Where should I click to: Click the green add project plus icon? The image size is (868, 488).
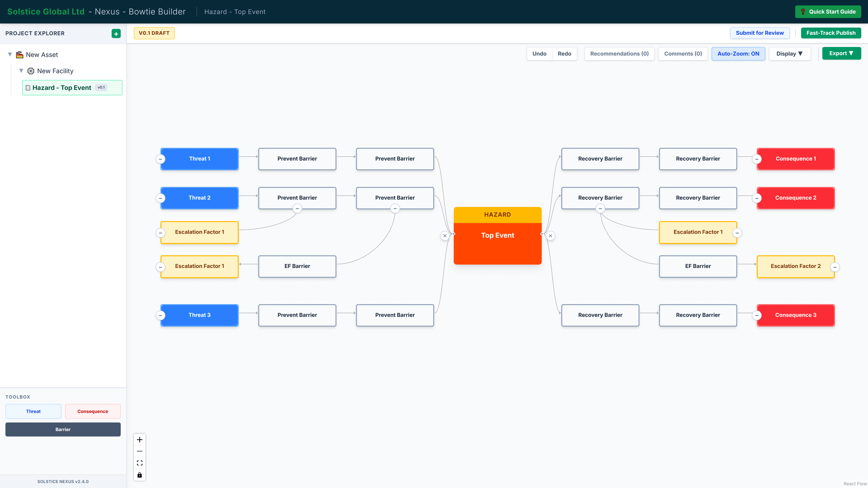[116, 34]
